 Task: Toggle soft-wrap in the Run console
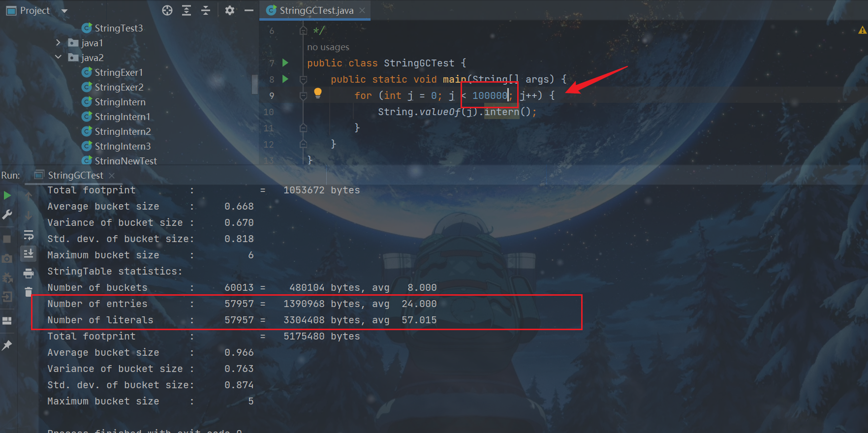(29, 235)
